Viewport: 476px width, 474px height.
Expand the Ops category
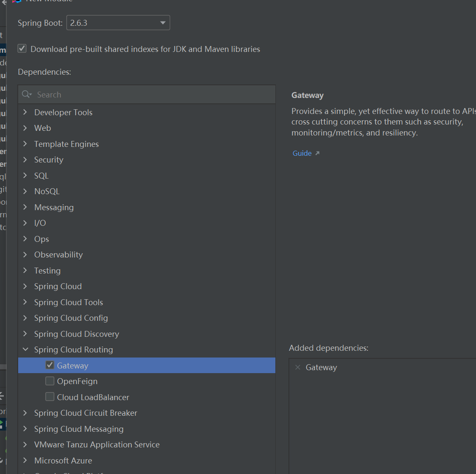(x=25, y=239)
